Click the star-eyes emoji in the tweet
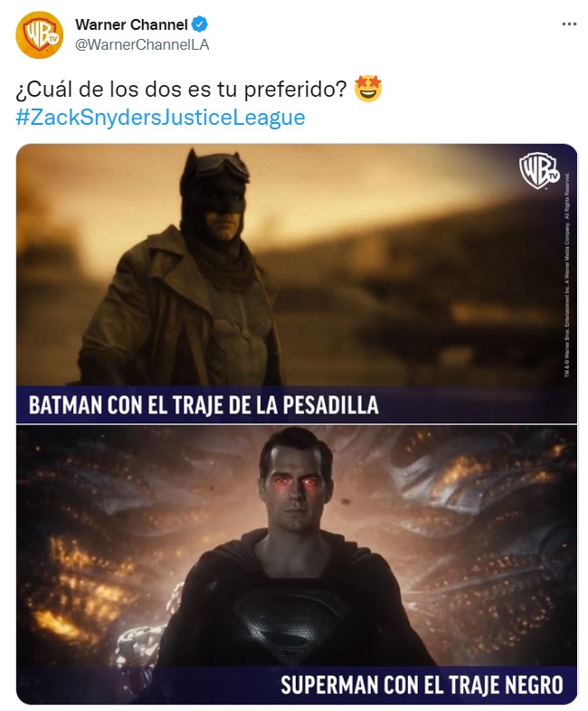Viewport: 588px width, 711px height. 367,89
